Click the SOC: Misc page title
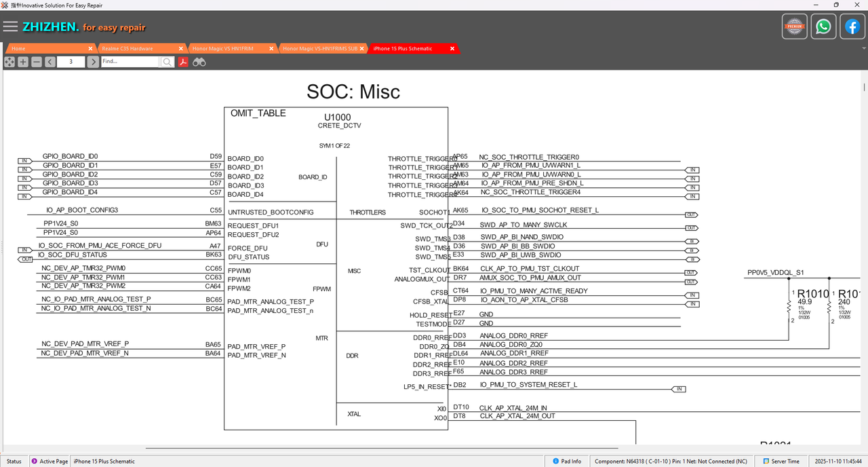This screenshot has height=467, width=868. 353,92
